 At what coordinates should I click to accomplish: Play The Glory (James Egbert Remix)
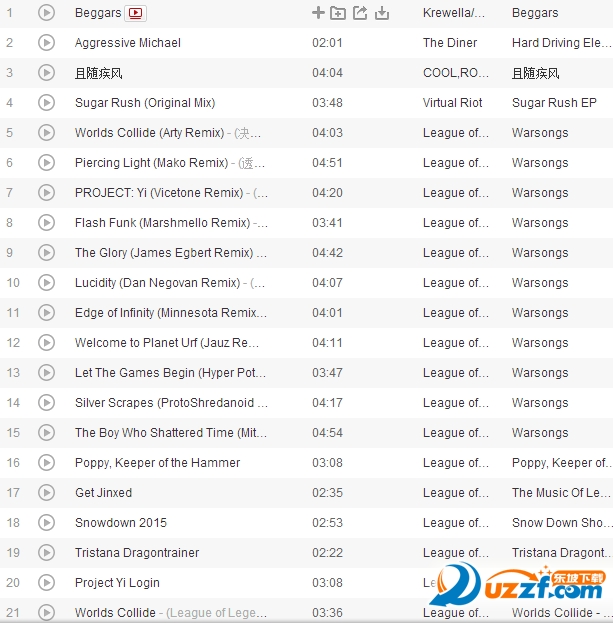[x=46, y=253]
